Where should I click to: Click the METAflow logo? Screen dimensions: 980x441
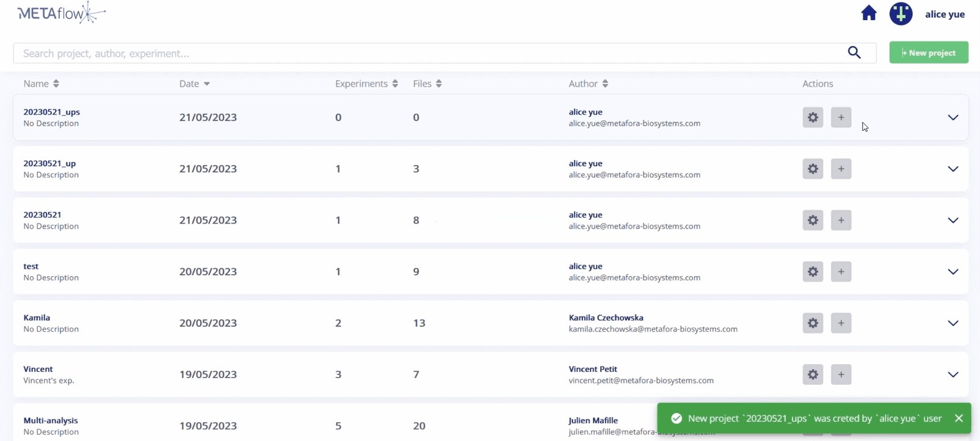point(61,13)
